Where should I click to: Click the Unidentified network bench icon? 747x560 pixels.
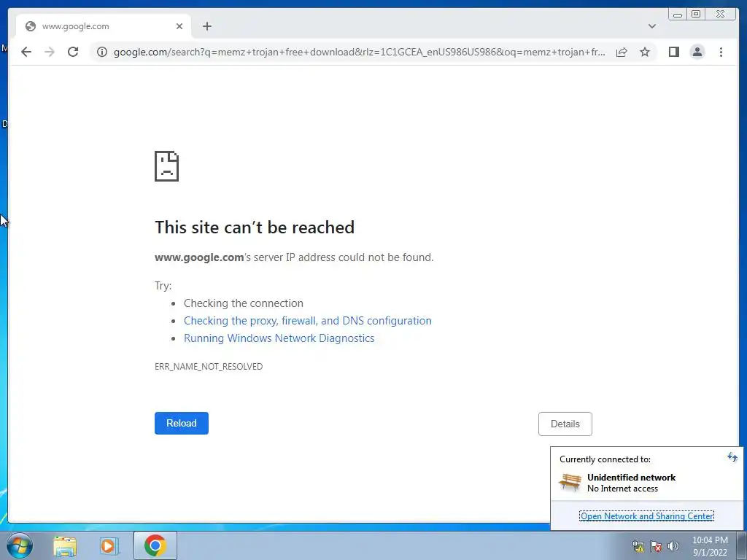570,482
